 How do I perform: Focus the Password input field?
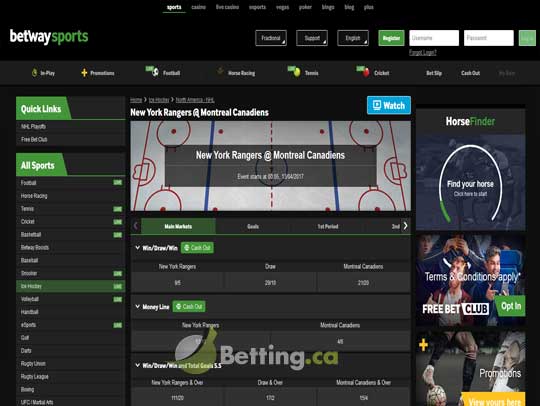pyautogui.click(x=489, y=38)
